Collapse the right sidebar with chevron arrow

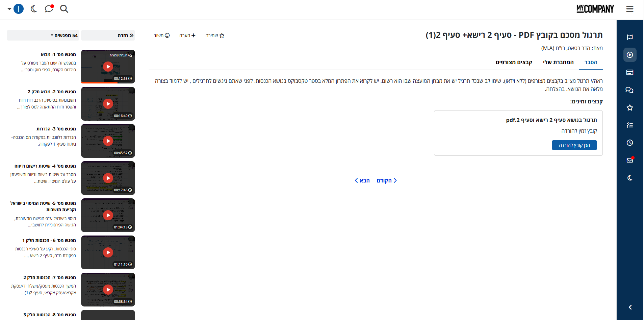(630, 307)
